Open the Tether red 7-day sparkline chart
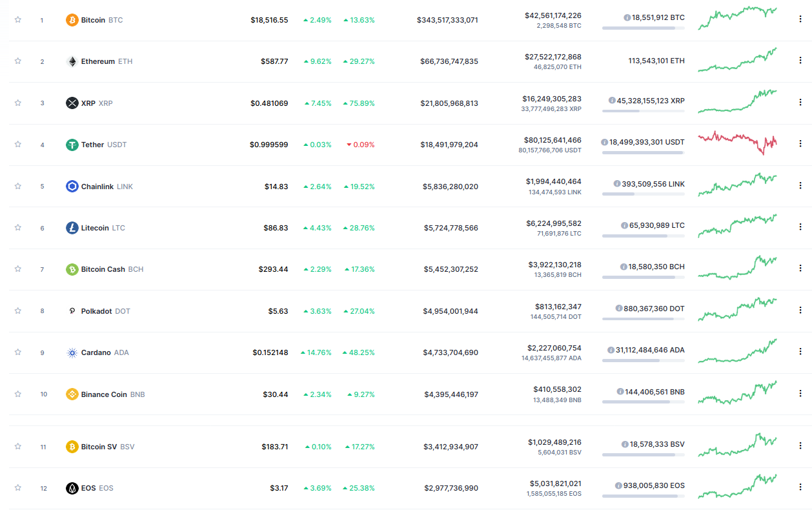The width and height of the screenshot is (812, 510). pyautogui.click(x=738, y=143)
